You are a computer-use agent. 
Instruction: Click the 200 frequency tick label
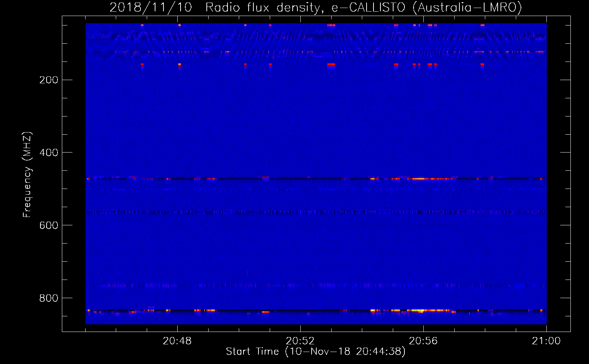click(49, 80)
